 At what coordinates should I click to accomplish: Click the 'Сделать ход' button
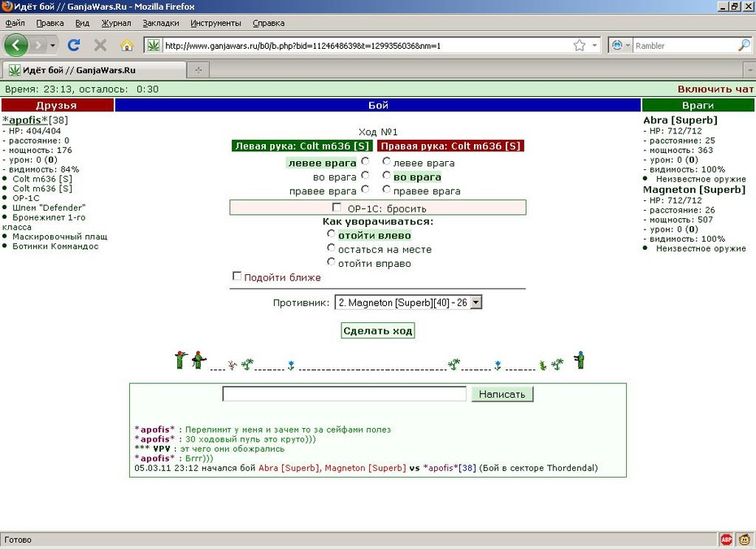point(377,331)
